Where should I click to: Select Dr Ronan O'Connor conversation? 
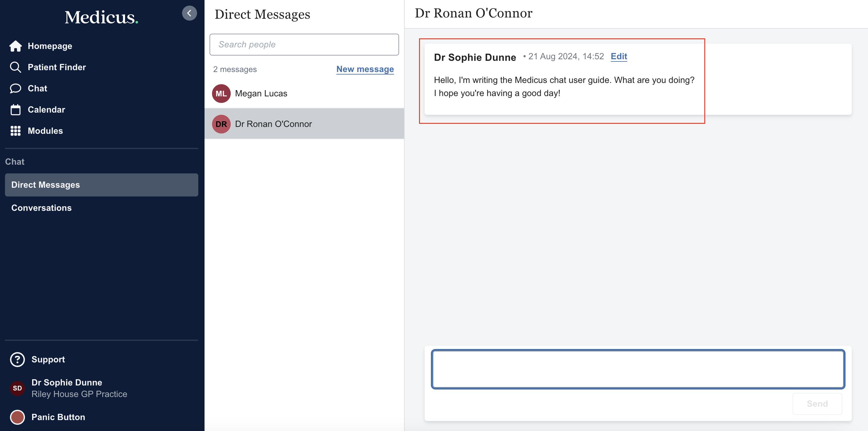pos(273,124)
